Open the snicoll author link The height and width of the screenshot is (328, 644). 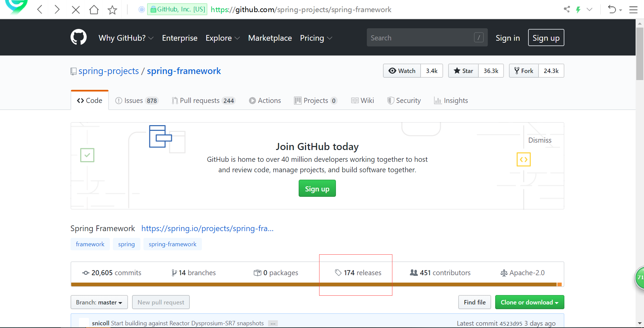point(100,323)
